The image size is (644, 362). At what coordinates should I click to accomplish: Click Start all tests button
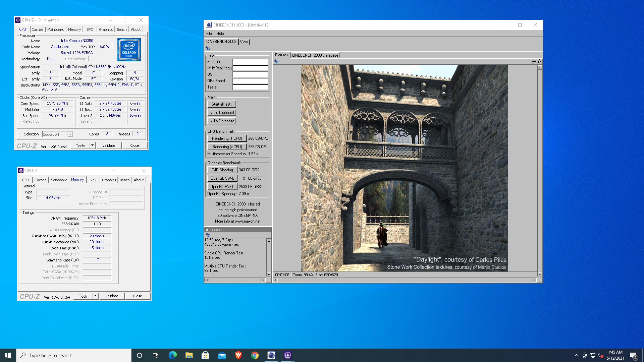click(x=222, y=104)
